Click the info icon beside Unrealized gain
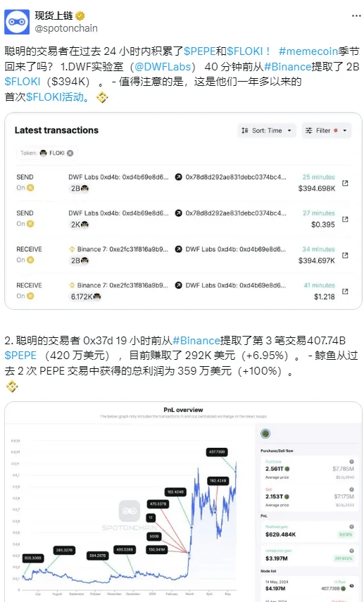This screenshot has width=364, height=602. click(351, 551)
